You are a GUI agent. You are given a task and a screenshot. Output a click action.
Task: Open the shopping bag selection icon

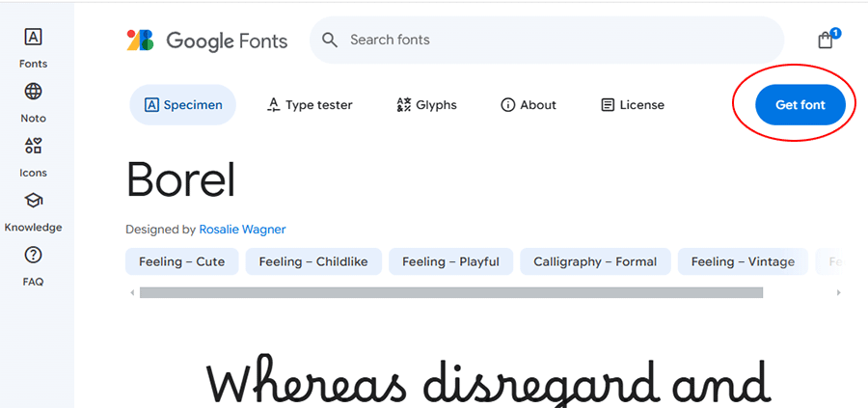825,41
